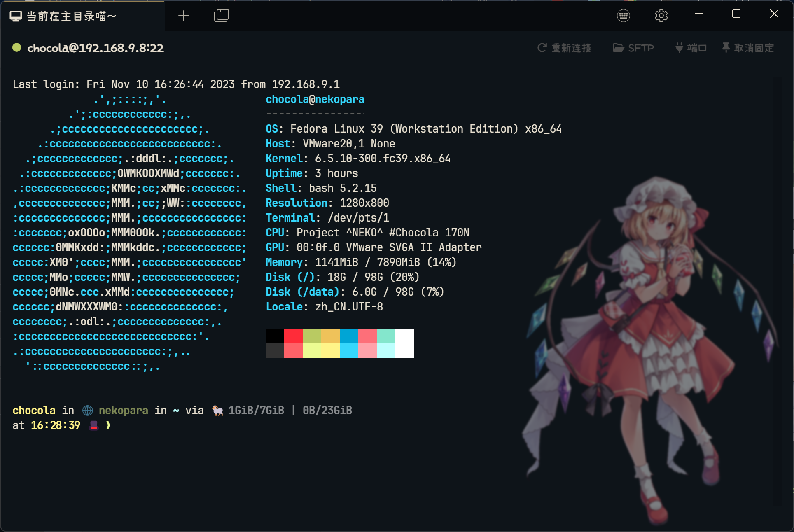Click the globe icon before nekopara
This screenshot has width=794, height=532.
(x=87, y=411)
